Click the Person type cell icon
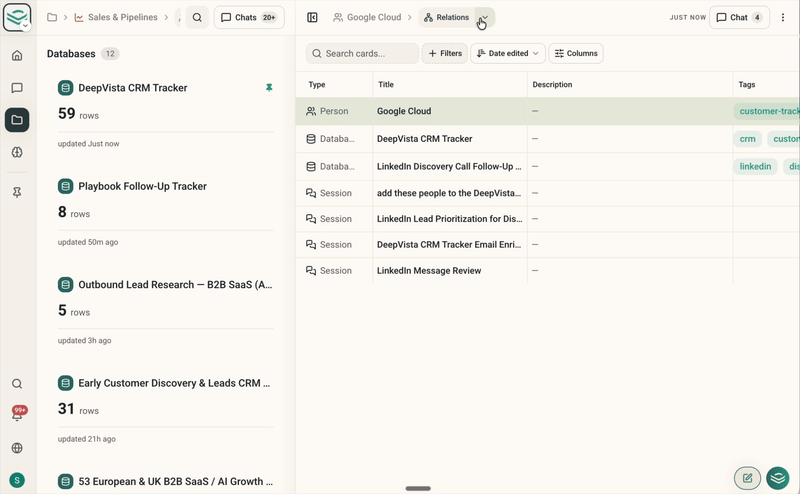This screenshot has width=800, height=494. [311, 111]
